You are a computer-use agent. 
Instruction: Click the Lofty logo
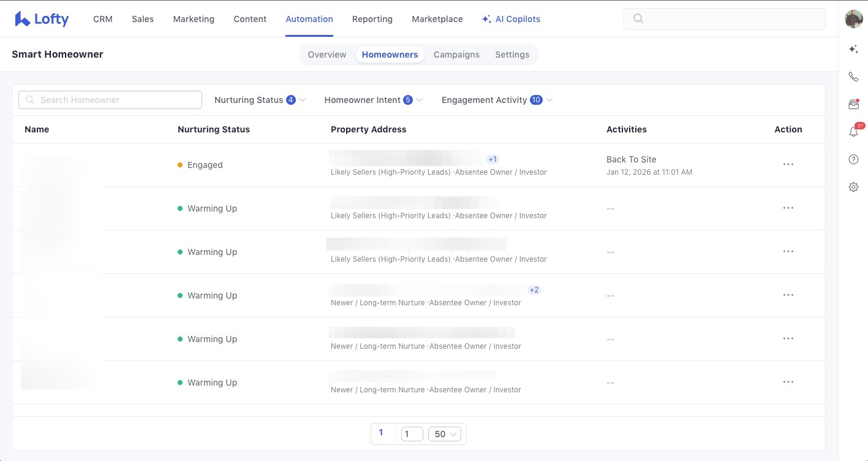point(42,19)
